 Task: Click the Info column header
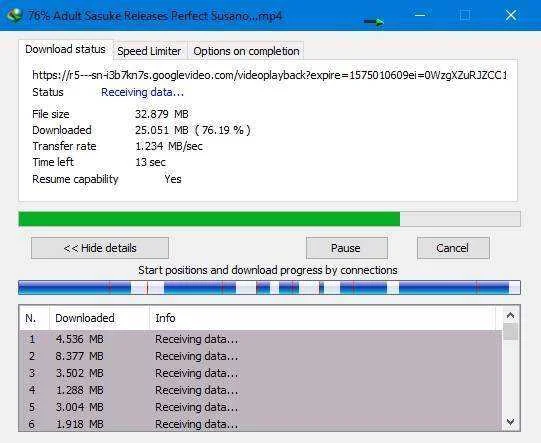click(323, 318)
